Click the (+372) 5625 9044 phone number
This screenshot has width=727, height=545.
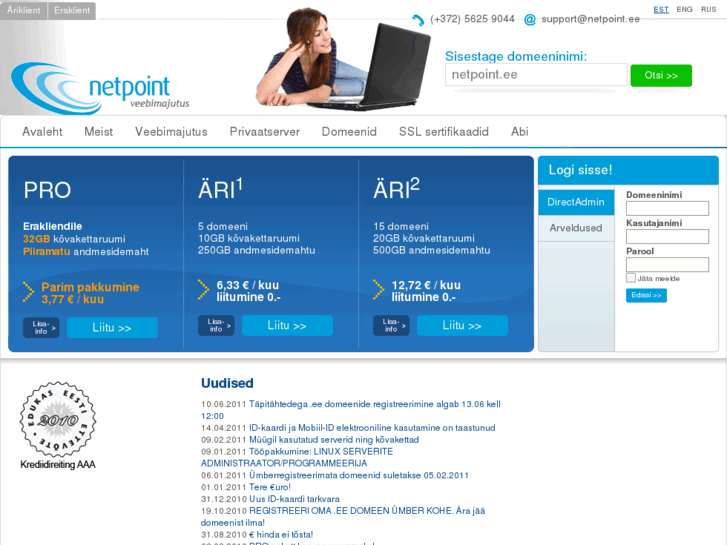click(x=472, y=19)
